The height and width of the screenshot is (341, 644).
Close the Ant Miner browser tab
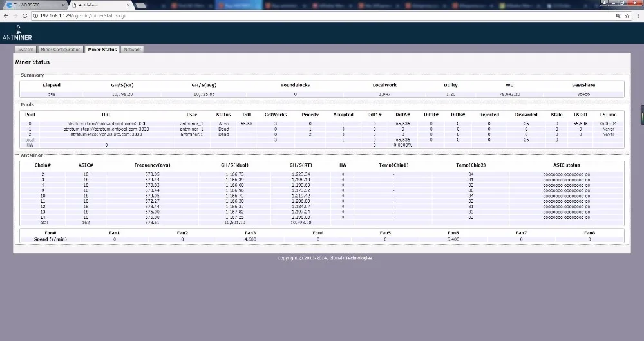coord(128,5)
